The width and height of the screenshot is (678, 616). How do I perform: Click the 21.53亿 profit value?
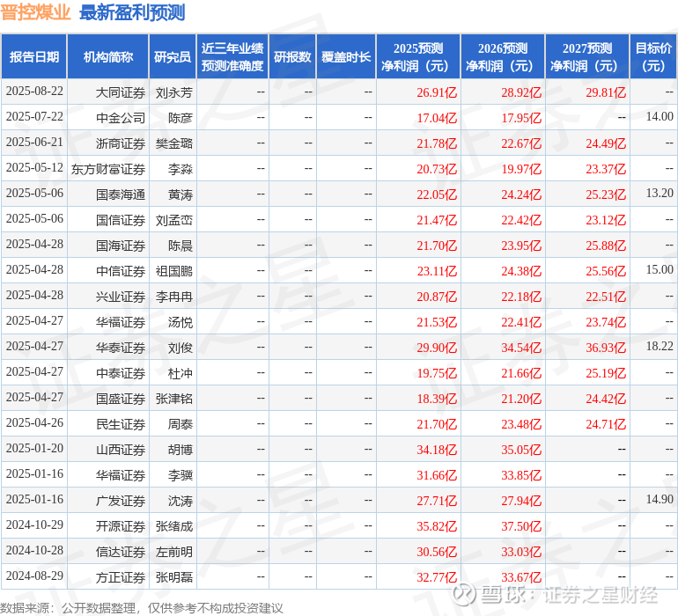[437, 322]
